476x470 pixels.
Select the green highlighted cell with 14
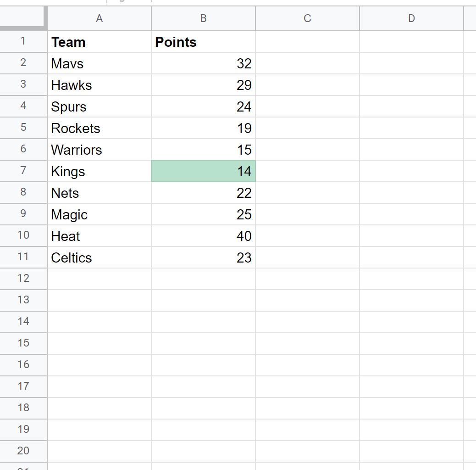(x=204, y=171)
